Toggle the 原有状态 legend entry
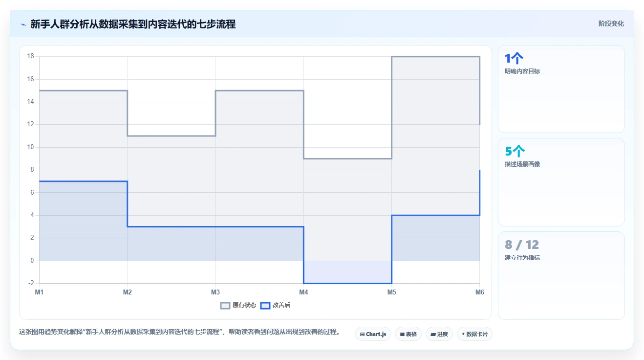 point(238,305)
